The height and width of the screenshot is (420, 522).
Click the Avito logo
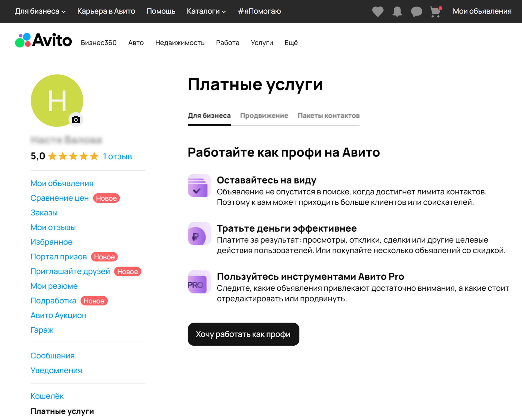click(43, 40)
